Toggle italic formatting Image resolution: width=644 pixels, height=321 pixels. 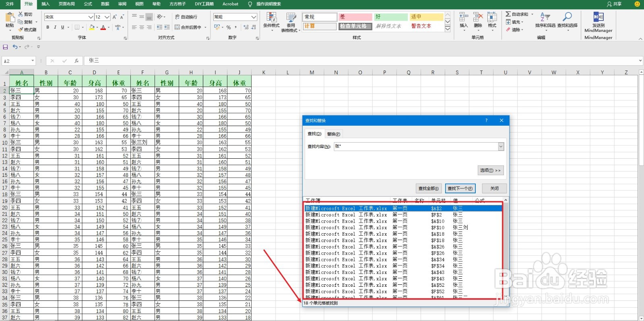point(55,27)
